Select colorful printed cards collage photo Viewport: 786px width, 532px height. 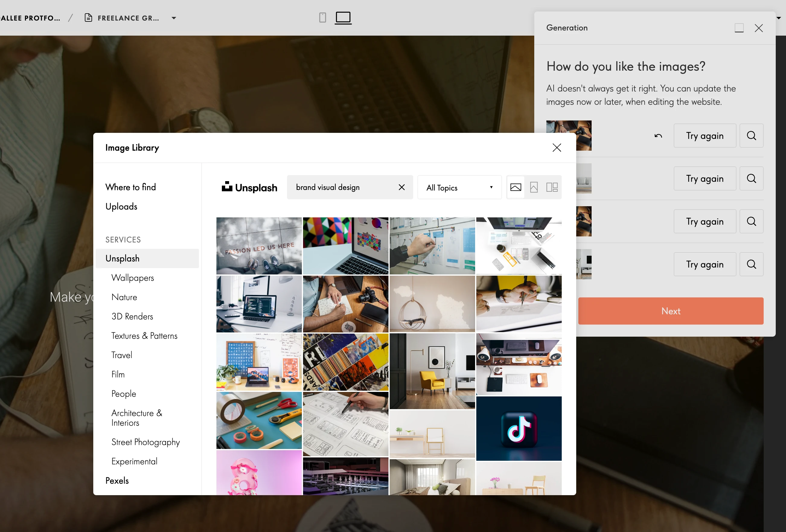pos(346,362)
